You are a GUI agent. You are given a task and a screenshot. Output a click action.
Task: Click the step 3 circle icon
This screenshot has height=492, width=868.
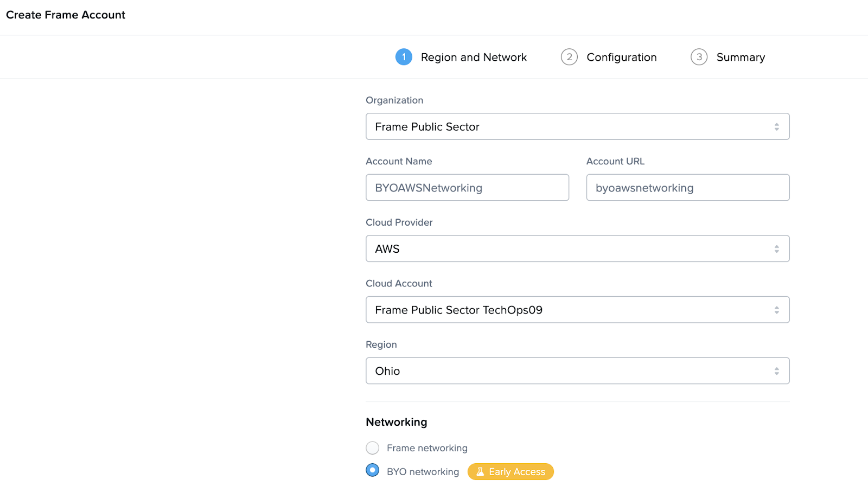click(699, 57)
